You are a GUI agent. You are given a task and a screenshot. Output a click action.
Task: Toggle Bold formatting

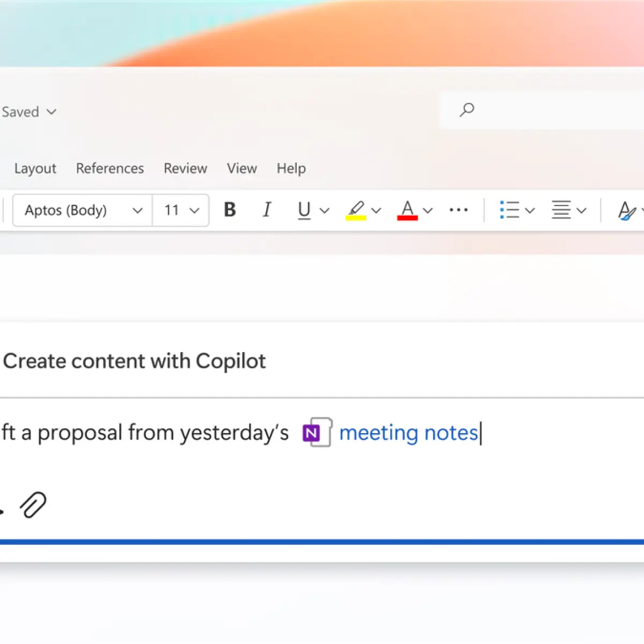point(230,210)
